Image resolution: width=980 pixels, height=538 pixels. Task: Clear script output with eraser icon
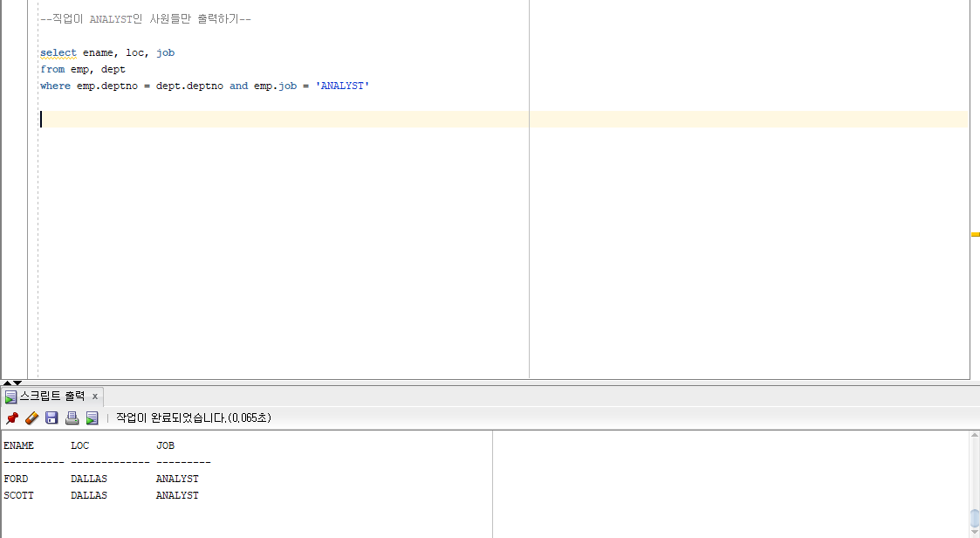(32, 417)
